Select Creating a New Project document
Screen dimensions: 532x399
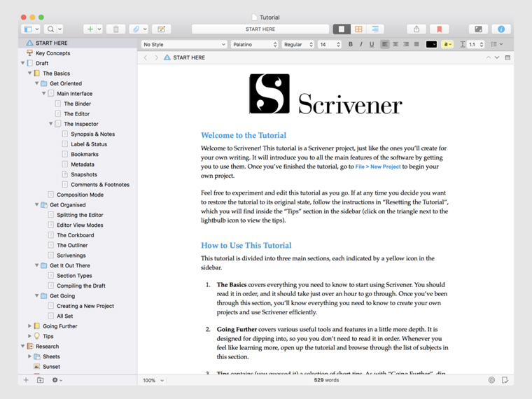(x=85, y=306)
